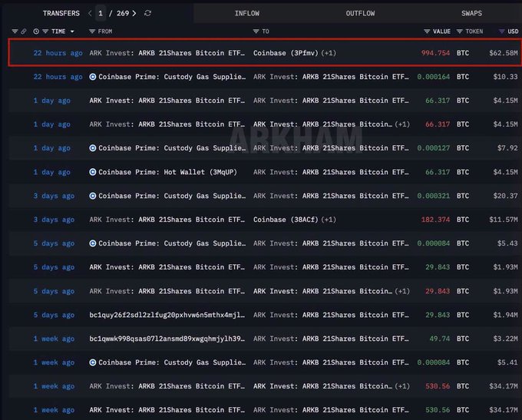The width and height of the screenshot is (522, 420).
Task: Go to previous page arrow
Action: coord(90,13)
